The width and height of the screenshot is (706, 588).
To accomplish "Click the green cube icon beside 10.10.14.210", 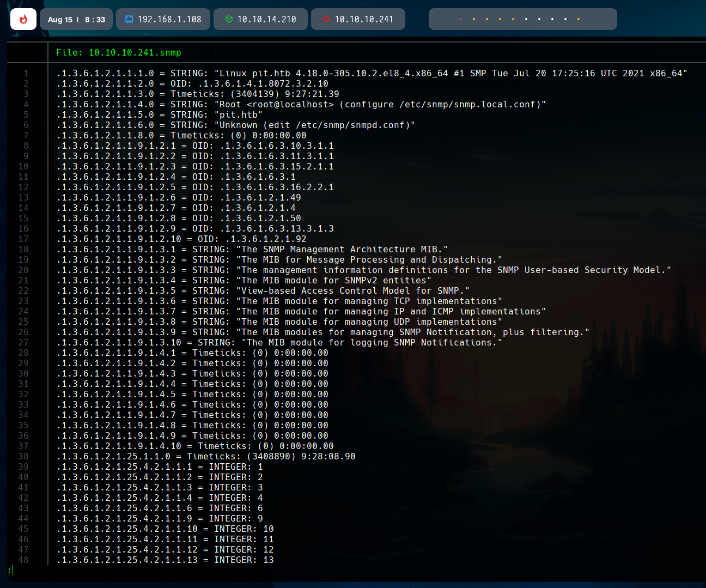I will coord(229,19).
